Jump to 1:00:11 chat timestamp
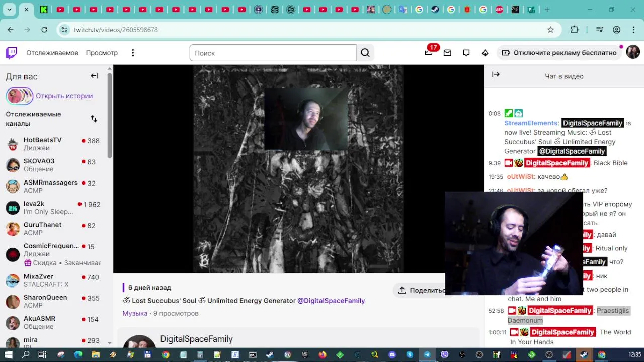 point(498,332)
